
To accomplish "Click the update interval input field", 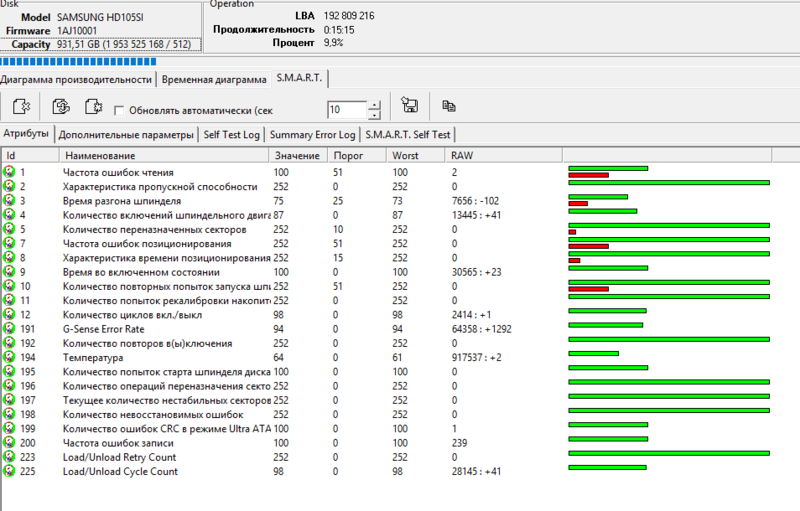I will (x=347, y=110).
